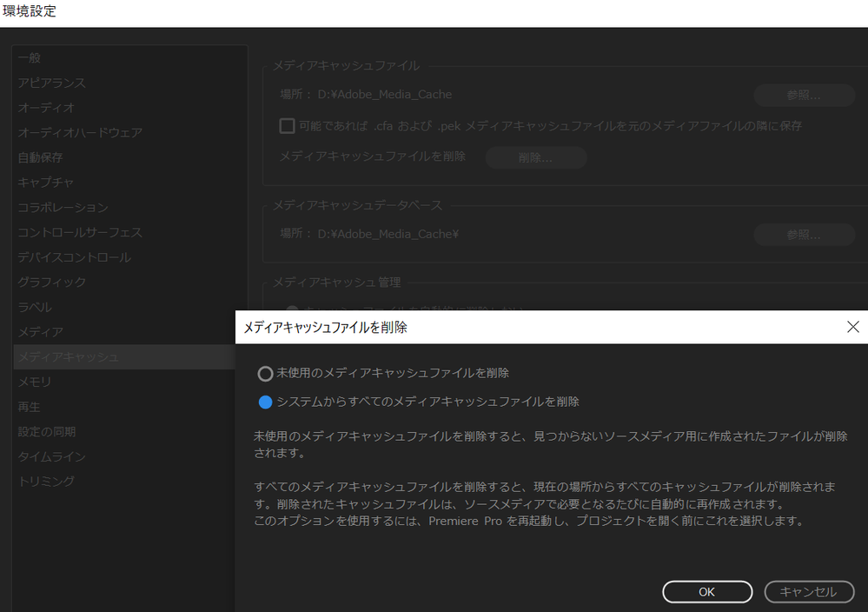Open 参照 for media cache database location

(x=803, y=234)
